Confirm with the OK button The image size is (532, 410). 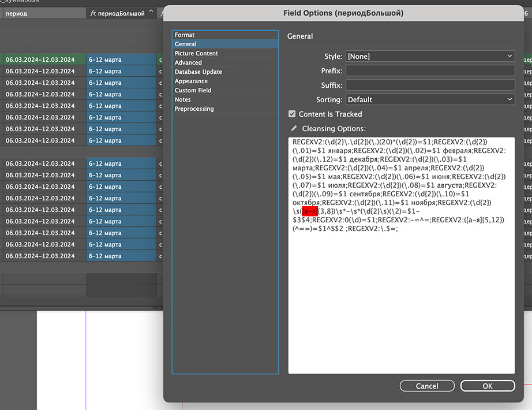coord(488,386)
